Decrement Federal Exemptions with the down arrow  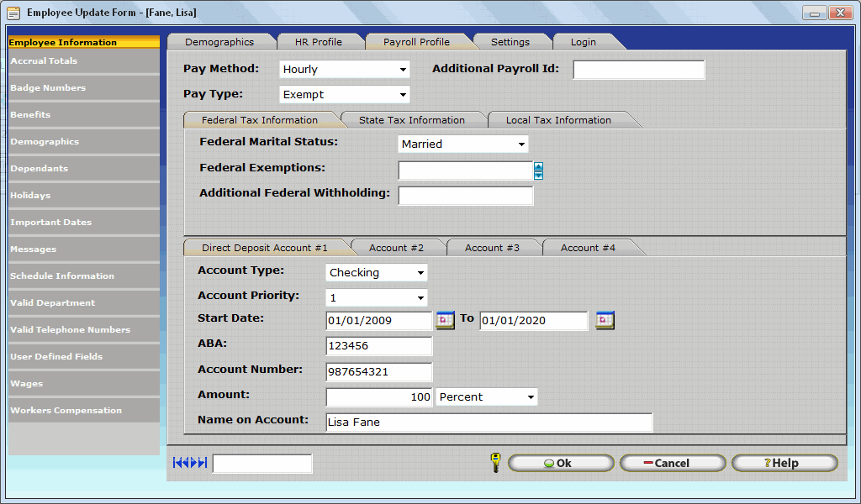539,175
